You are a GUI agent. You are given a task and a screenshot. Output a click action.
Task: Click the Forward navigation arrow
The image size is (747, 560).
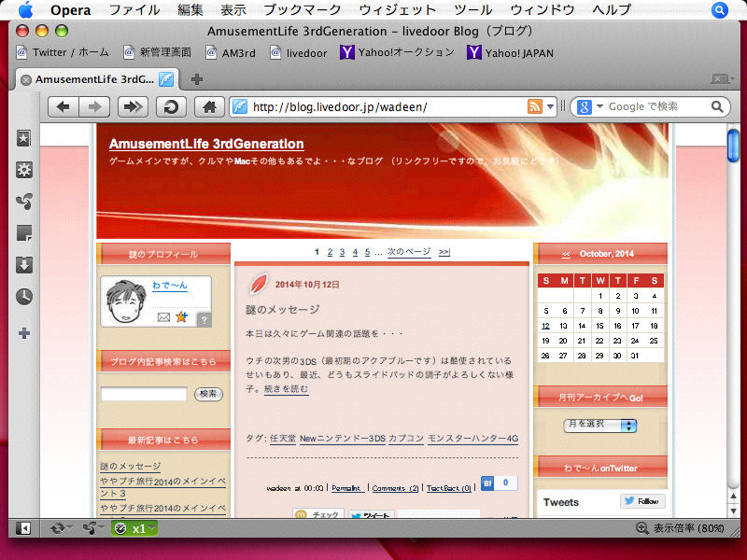click(x=94, y=106)
